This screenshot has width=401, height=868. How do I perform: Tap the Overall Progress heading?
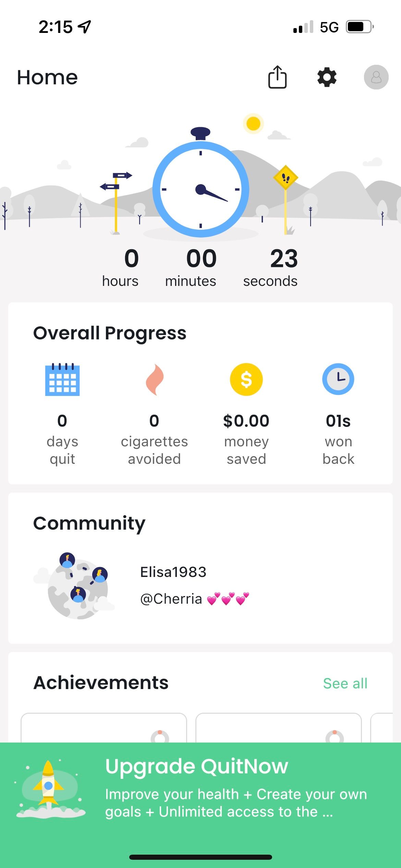(110, 333)
